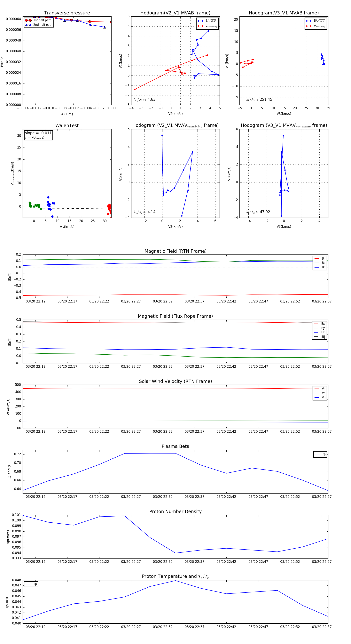Viewport: 351px width, 644px height.
Task: Click the "Solar Wind Velocity (RTN Frame)" title
Action: [x=175, y=381]
